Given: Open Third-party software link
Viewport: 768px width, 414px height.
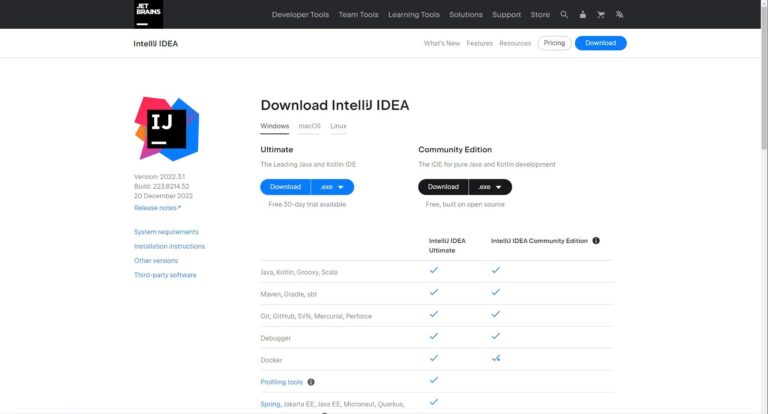Looking at the screenshot, I should (x=165, y=275).
